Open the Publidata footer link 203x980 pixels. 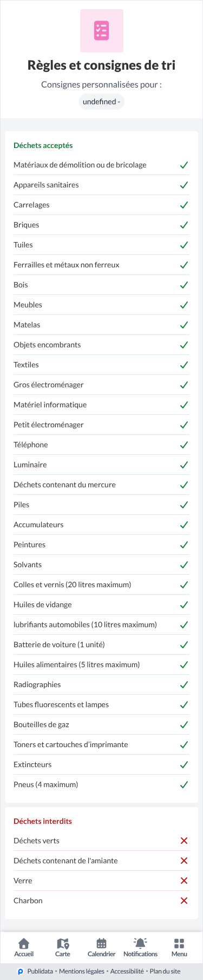40,971
